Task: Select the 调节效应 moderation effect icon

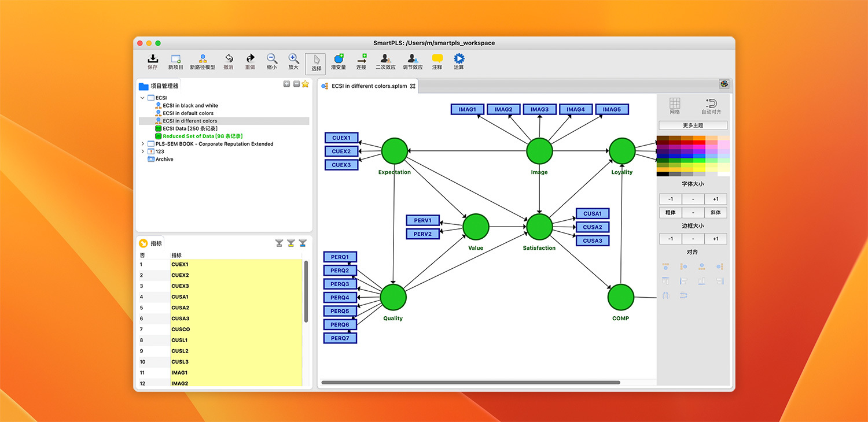Action: (x=412, y=61)
